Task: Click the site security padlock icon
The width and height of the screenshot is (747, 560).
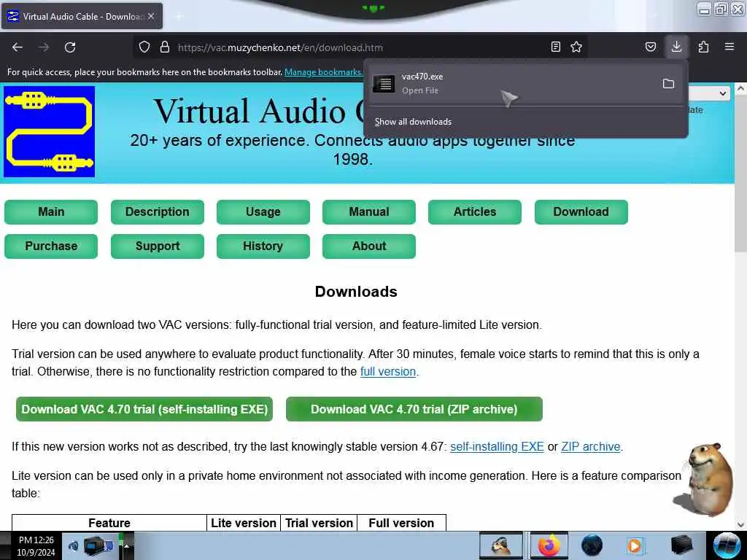Action: click(165, 47)
